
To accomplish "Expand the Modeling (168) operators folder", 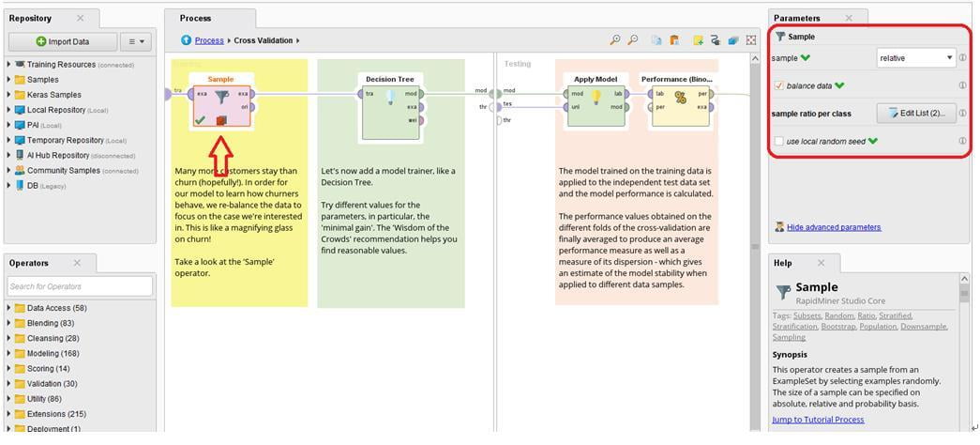I will click(9, 354).
